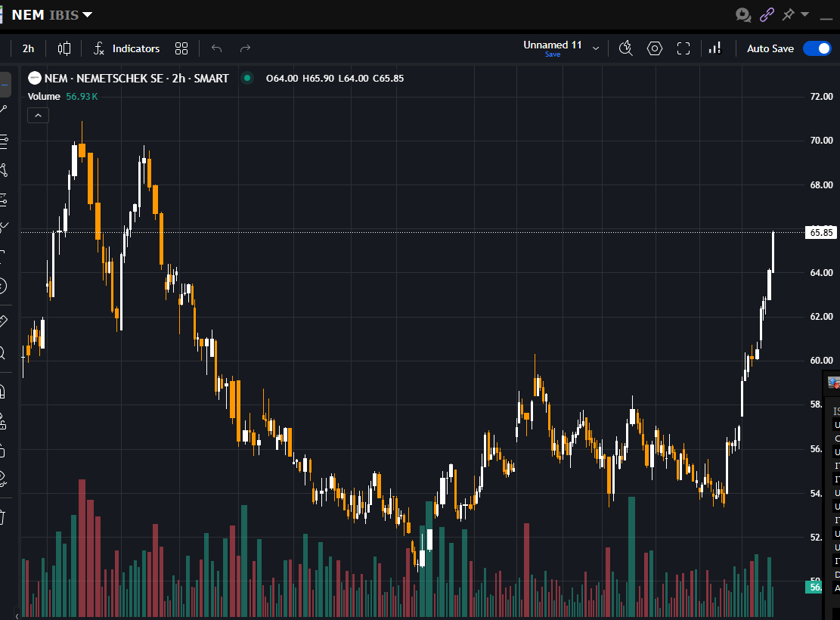Expand the layout dropdown next to Unnamed 11

[x=596, y=48]
